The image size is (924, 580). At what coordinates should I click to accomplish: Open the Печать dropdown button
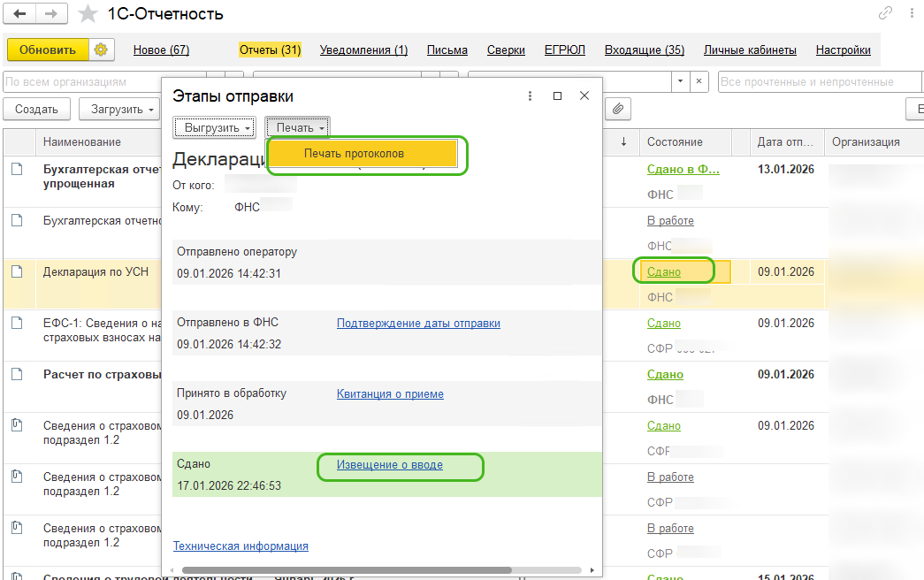pyautogui.click(x=298, y=128)
